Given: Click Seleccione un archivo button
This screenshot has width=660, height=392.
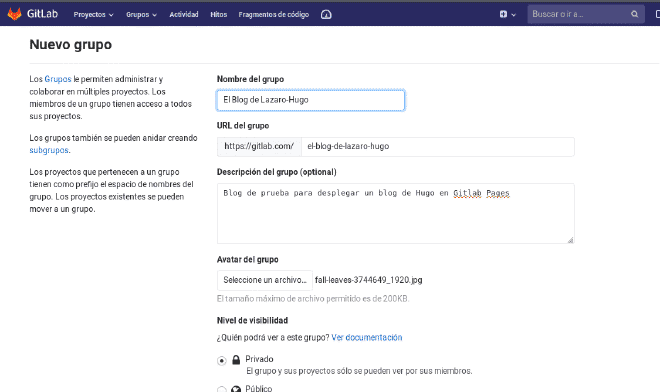Looking at the screenshot, I should click(265, 280).
